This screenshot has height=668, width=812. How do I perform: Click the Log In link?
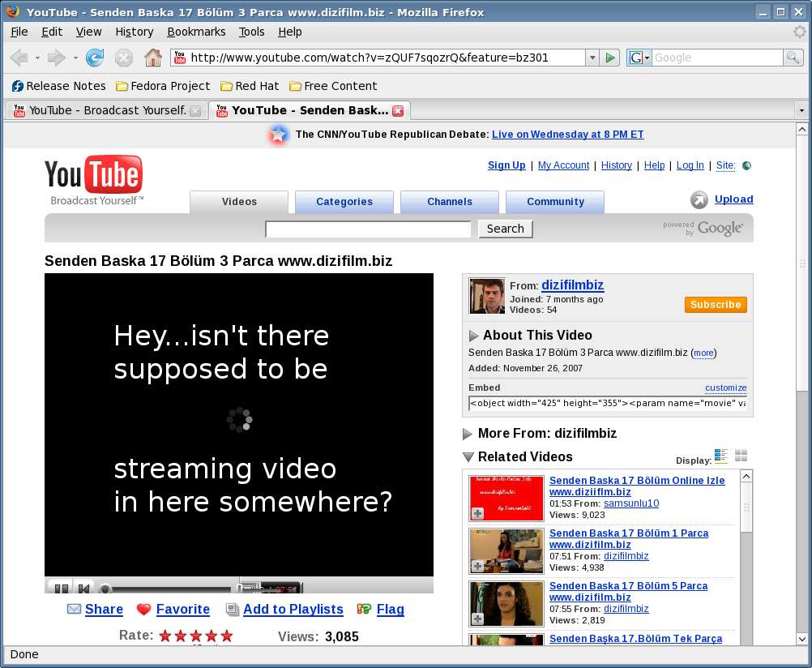tap(690, 165)
